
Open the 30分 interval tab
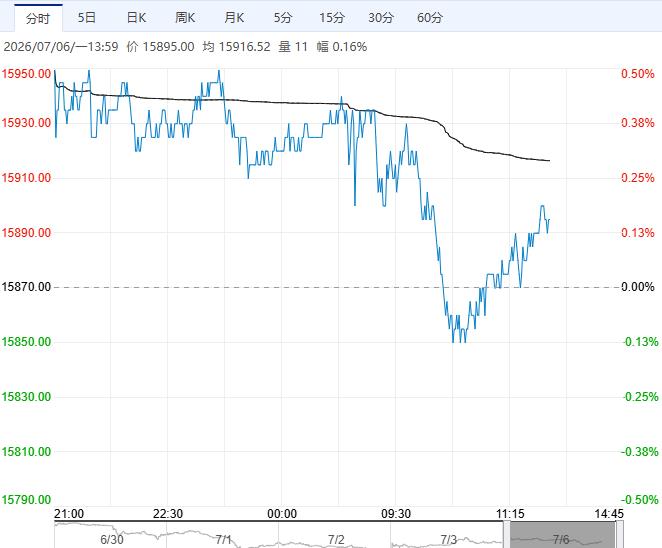click(x=381, y=18)
